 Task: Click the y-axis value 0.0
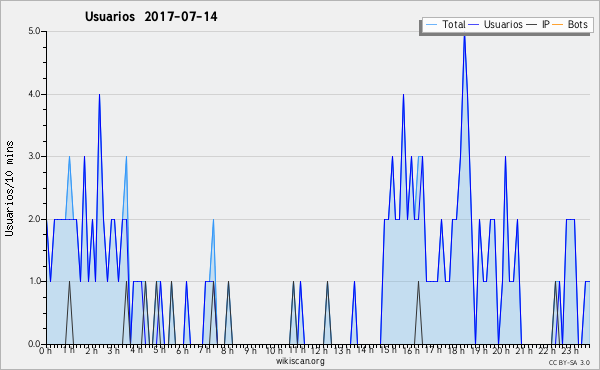34,344
